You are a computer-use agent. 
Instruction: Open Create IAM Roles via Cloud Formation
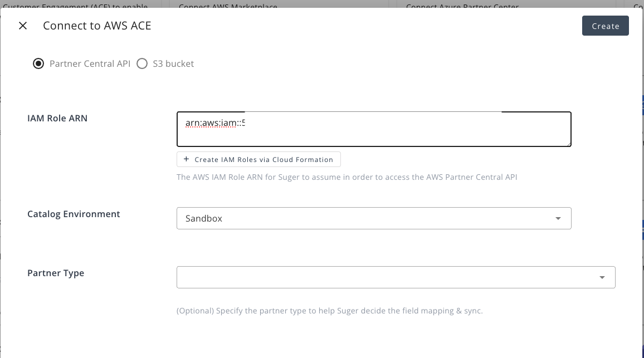[x=258, y=160]
